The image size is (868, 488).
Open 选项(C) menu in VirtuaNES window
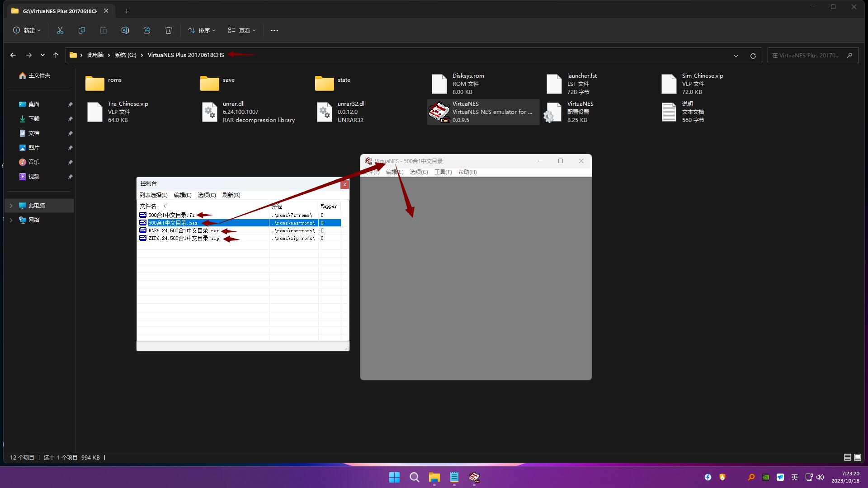coord(419,172)
